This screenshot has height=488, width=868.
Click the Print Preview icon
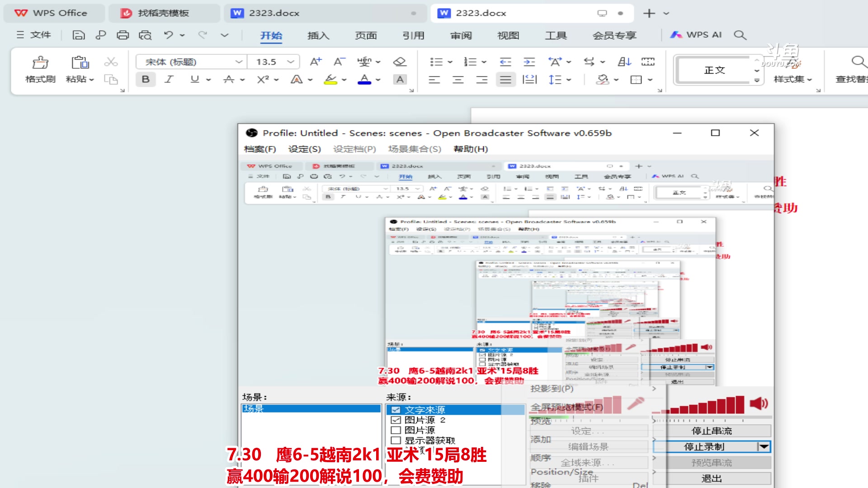click(x=145, y=35)
